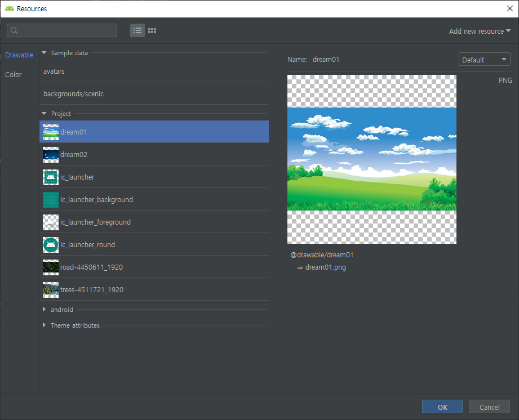Open the Add new resource dropdown

pyautogui.click(x=480, y=31)
